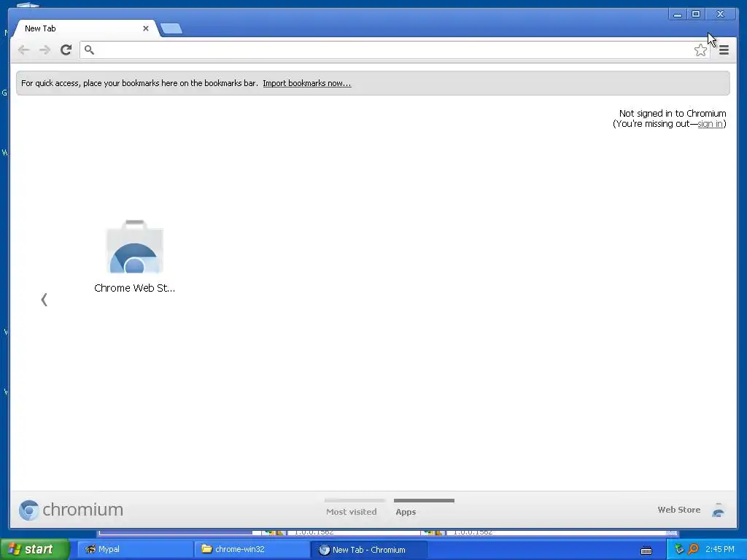Click the sign in link
The height and width of the screenshot is (560, 747).
(x=710, y=124)
